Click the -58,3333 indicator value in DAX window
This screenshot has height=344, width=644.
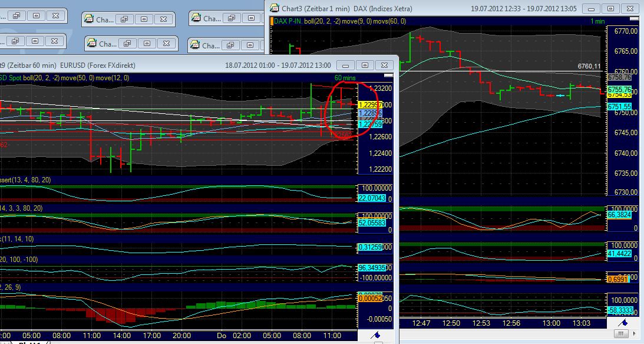pyautogui.click(x=620, y=310)
